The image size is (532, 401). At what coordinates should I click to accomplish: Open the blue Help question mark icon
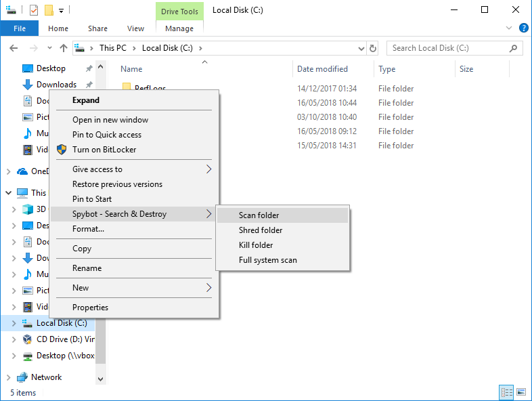pos(523,28)
